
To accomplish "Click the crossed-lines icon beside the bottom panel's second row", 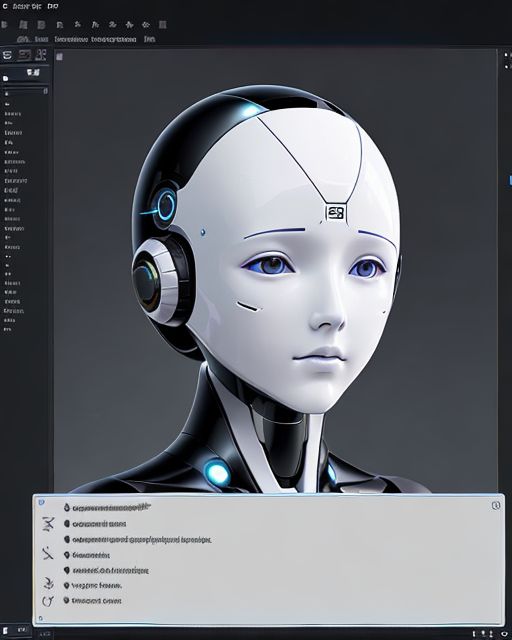I will (48, 524).
